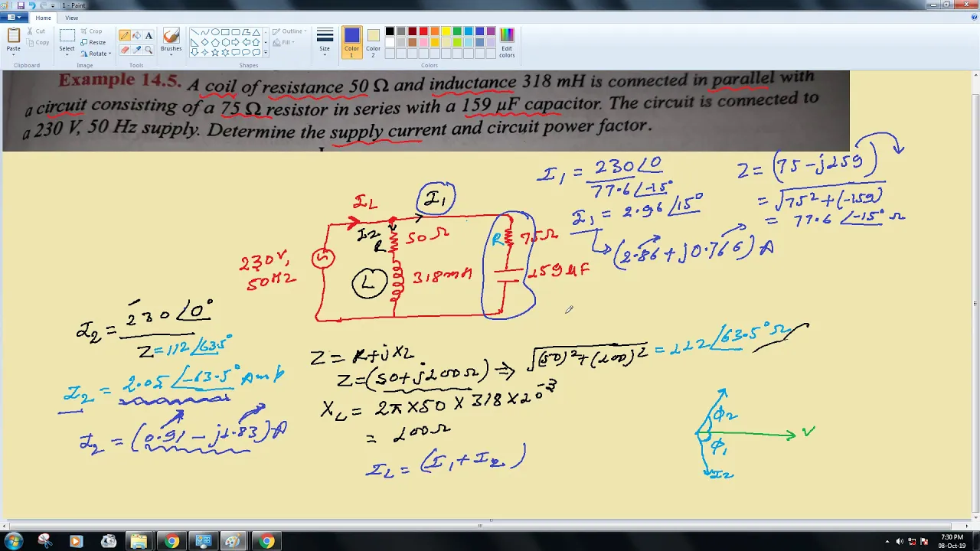Viewport: 980px width, 551px height.
Task: Click the Undo arrow in quick access toolbar
Action: pyautogui.click(x=32, y=5)
